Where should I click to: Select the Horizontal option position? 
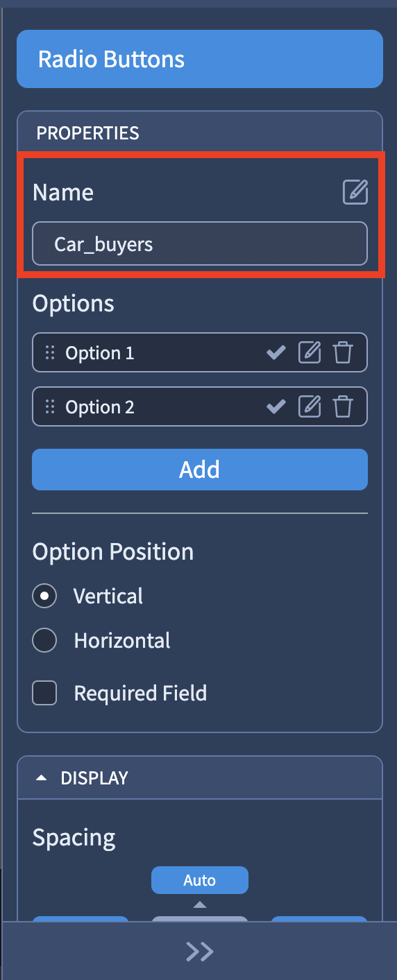[x=45, y=641]
